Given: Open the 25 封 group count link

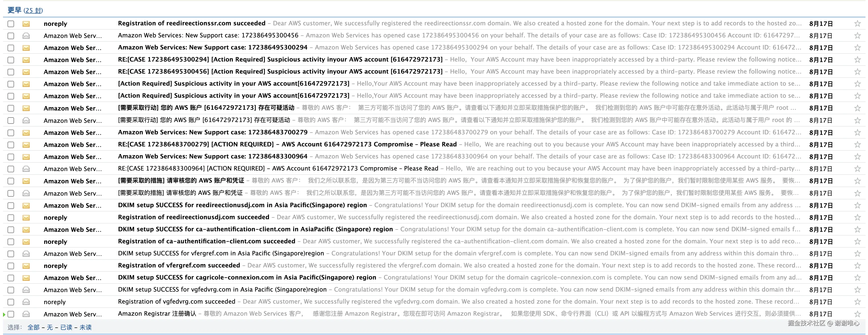Looking at the screenshot, I should click(x=33, y=11).
